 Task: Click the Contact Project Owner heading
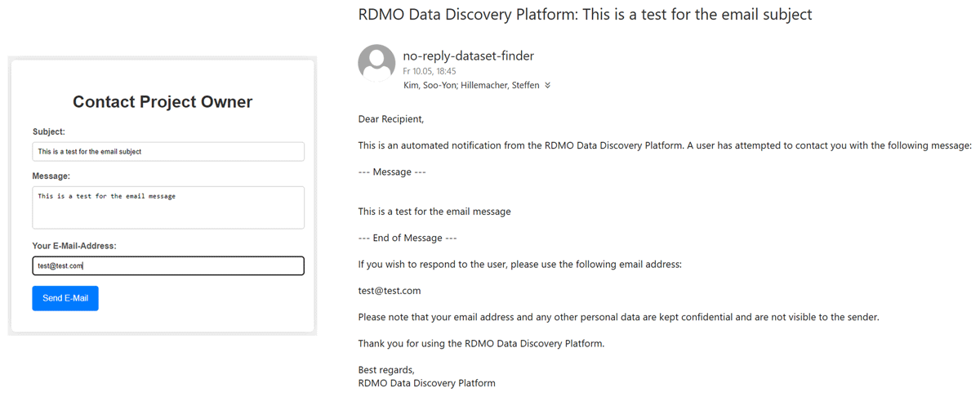click(163, 102)
